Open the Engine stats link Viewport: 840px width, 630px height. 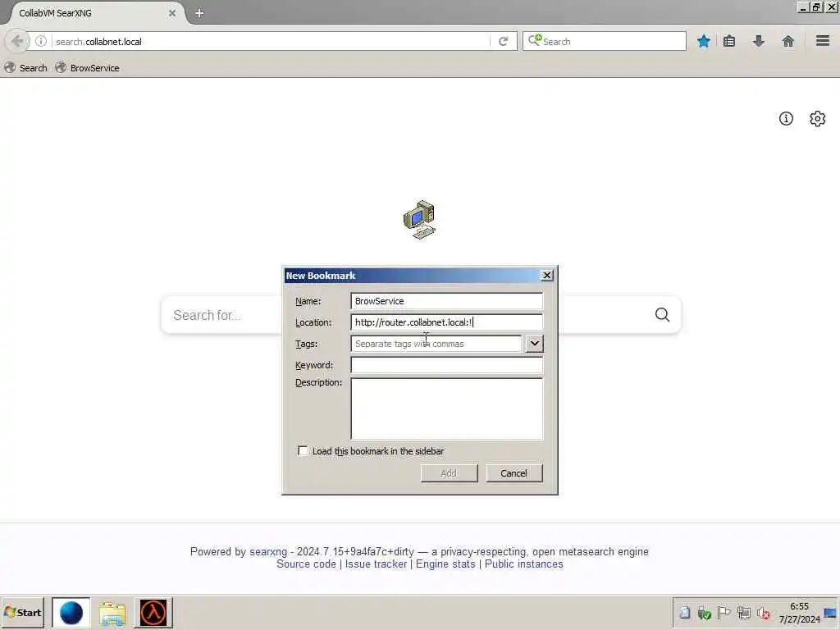[445, 564]
